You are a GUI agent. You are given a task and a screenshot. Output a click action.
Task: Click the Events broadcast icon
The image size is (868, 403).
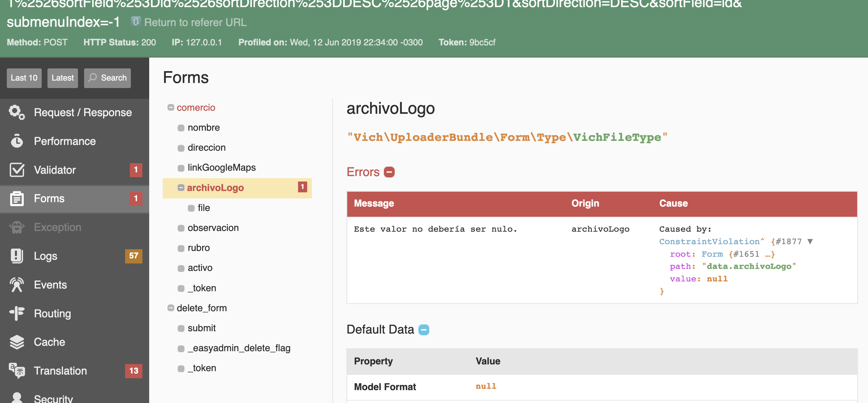click(17, 284)
